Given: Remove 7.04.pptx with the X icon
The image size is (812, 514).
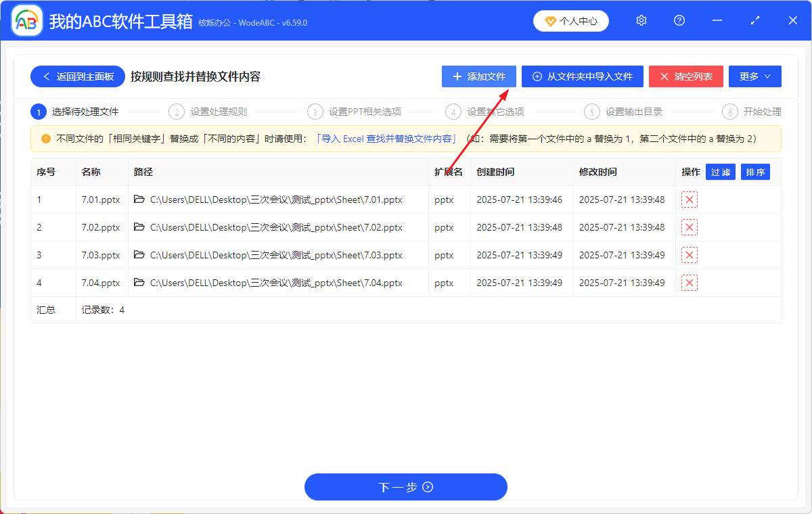Looking at the screenshot, I should (689, 283).
